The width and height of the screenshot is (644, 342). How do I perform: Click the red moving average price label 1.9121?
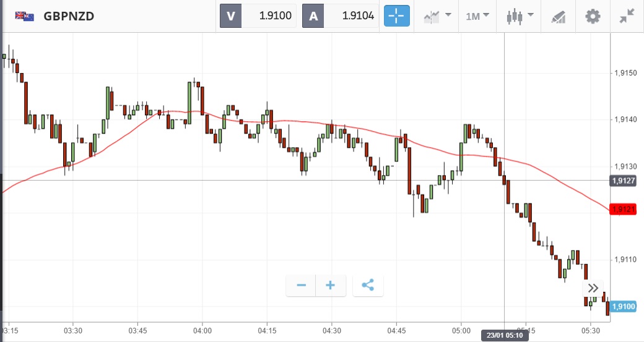(x=624, y=210)
